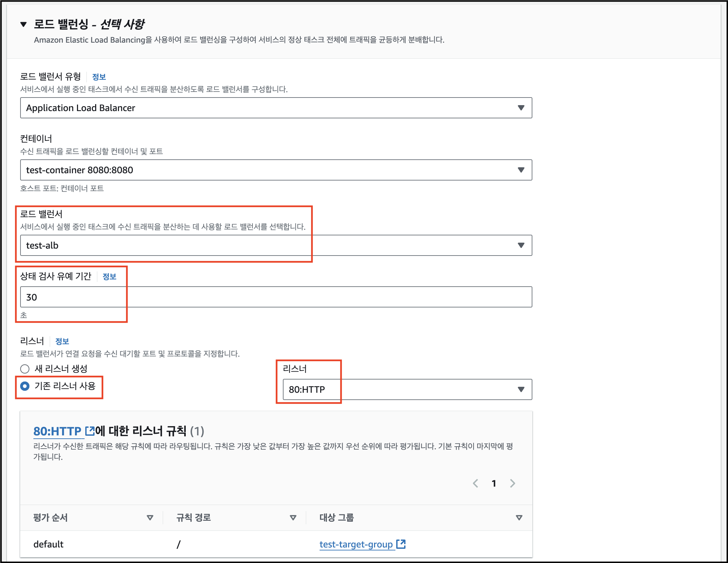
Task: Click the '/' rule path cell
Action: pos(179,544)
